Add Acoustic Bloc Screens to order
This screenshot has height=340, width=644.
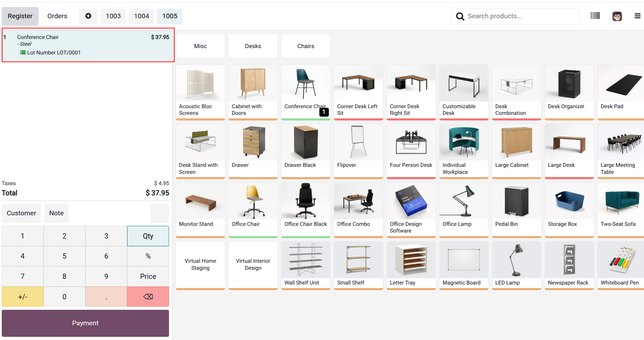pos(200,92)
